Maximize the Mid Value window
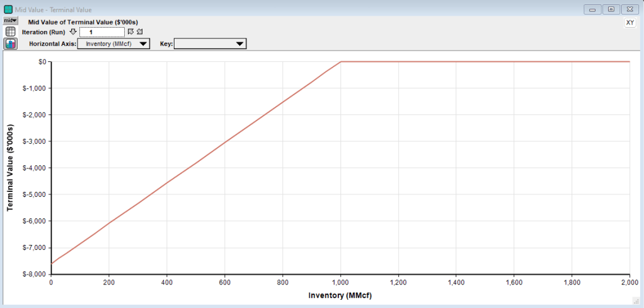644x308 pixels. click(611, 9)
